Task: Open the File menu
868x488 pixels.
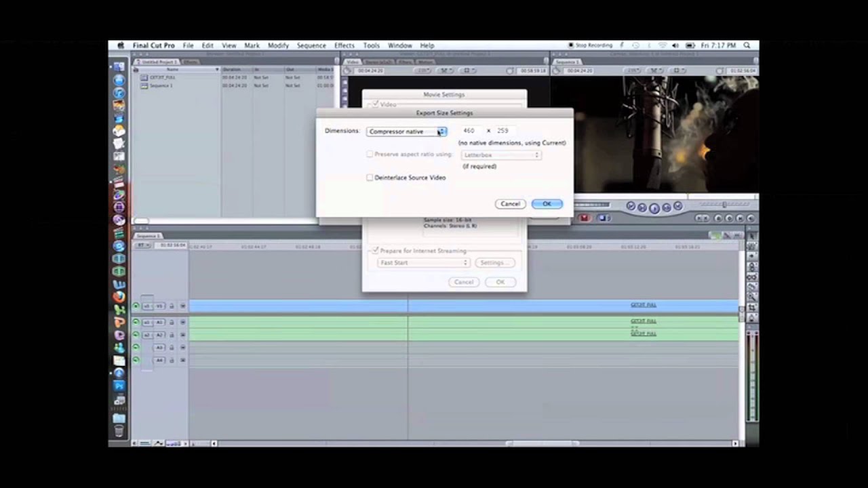Action: [x=188, y=45]
